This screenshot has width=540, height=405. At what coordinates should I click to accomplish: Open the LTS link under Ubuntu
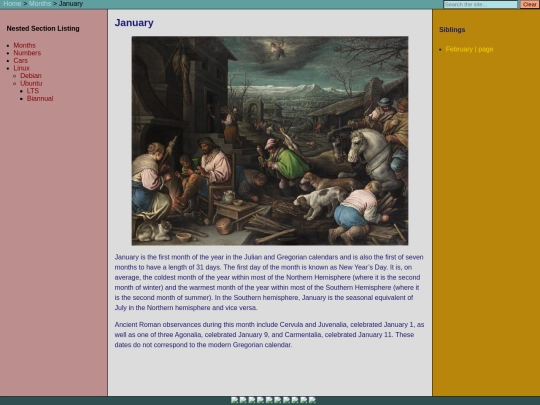pyautogui.click(x=33, y=91)
